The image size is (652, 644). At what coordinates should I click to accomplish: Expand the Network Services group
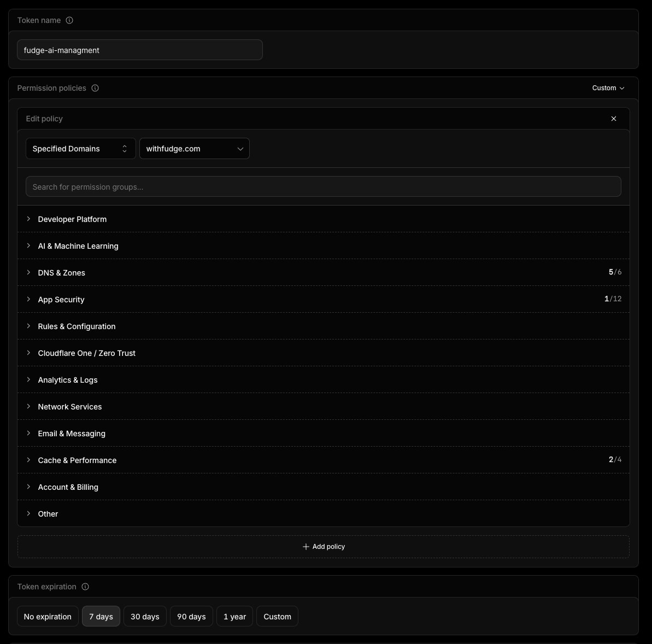pos(324,406)
